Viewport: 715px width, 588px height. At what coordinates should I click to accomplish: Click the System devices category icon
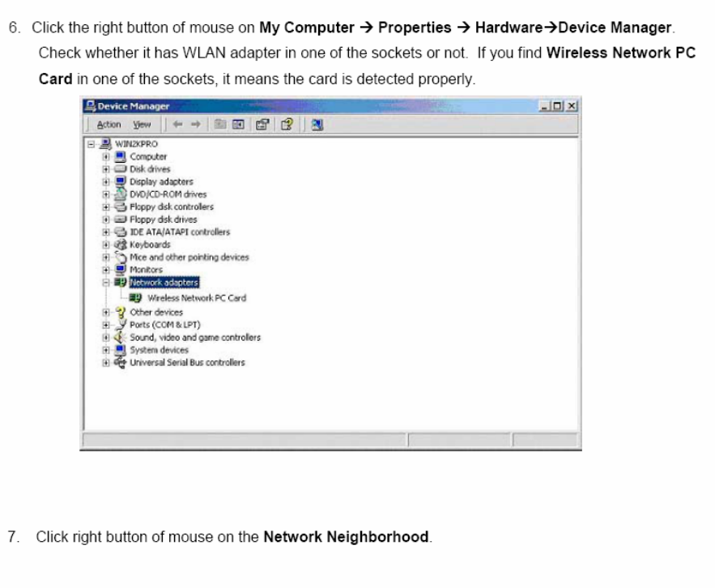(121, 351)
